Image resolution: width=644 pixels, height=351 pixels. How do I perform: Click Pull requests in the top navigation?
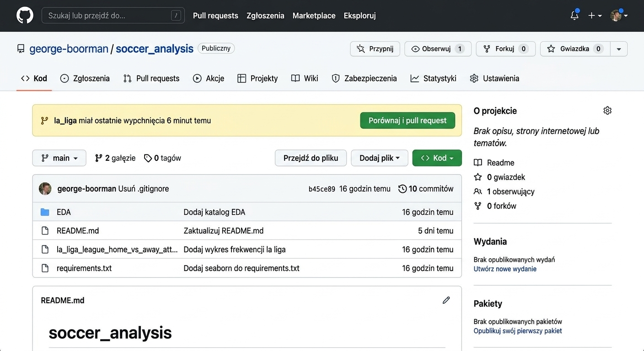tap(215, 16)
